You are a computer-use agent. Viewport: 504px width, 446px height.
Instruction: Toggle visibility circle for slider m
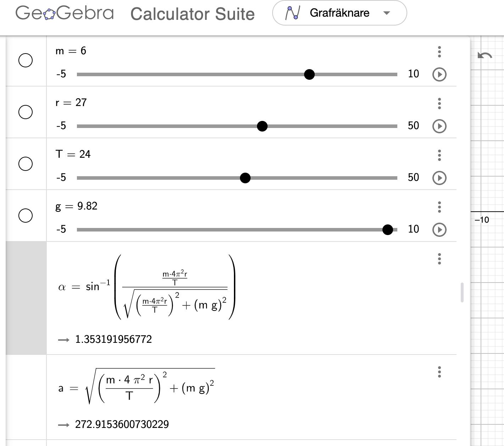pyautogui.click(x=26, y=60)
